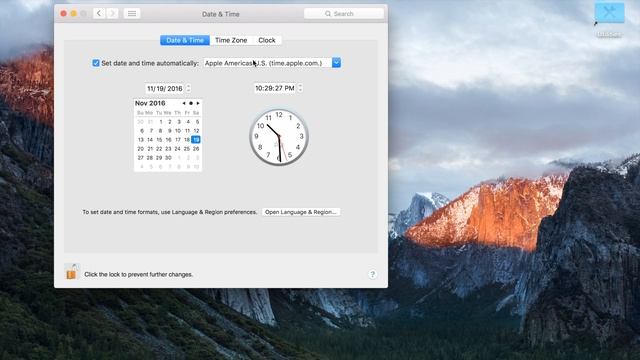This screenshot has width=640, height=360.
Task: Select November 19 in the calendar
Action: click(196, 140)
